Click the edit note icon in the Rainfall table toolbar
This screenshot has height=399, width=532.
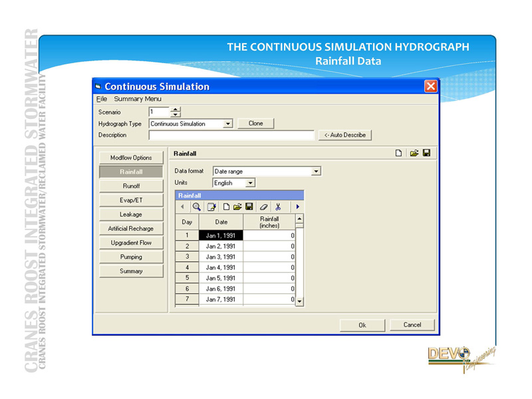212,207
